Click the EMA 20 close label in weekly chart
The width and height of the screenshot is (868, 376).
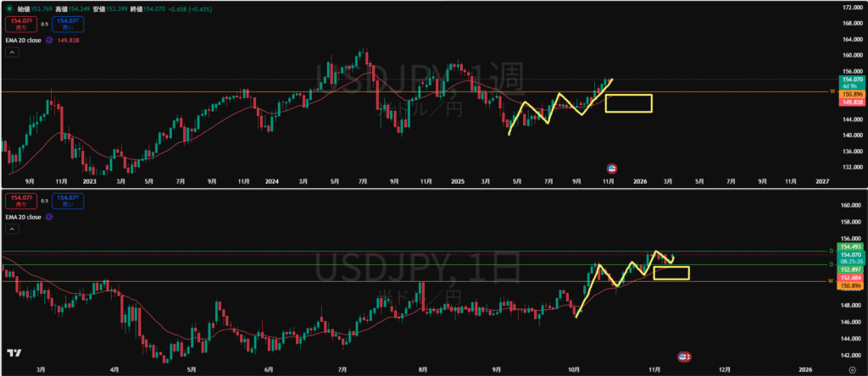tap(22, 39)
